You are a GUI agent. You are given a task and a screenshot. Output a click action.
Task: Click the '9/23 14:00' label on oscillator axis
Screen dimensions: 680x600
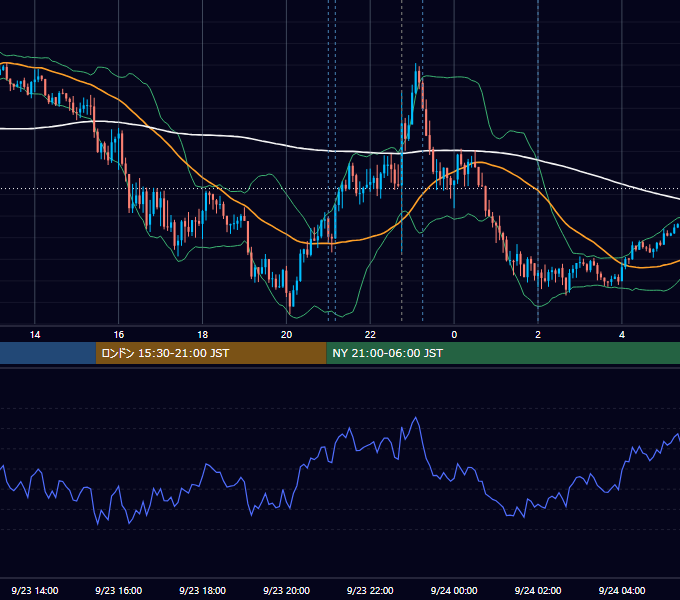[x=35, y=590]
